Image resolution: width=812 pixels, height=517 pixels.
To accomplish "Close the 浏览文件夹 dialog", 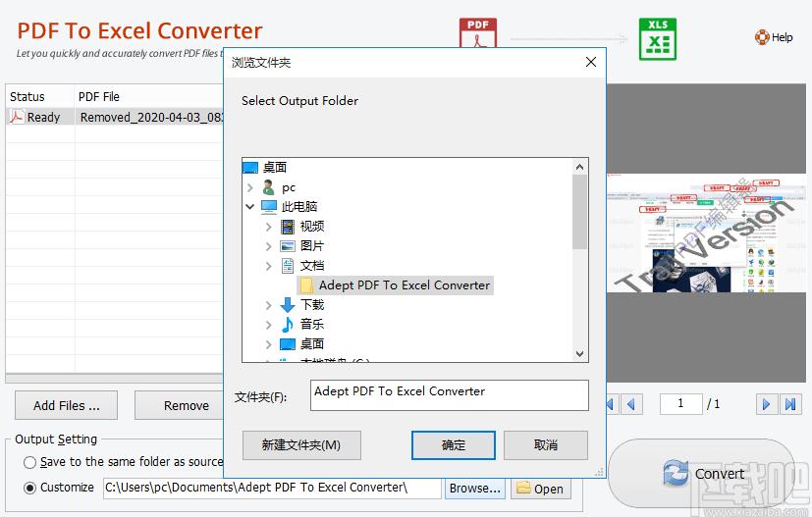I will 591,62.
